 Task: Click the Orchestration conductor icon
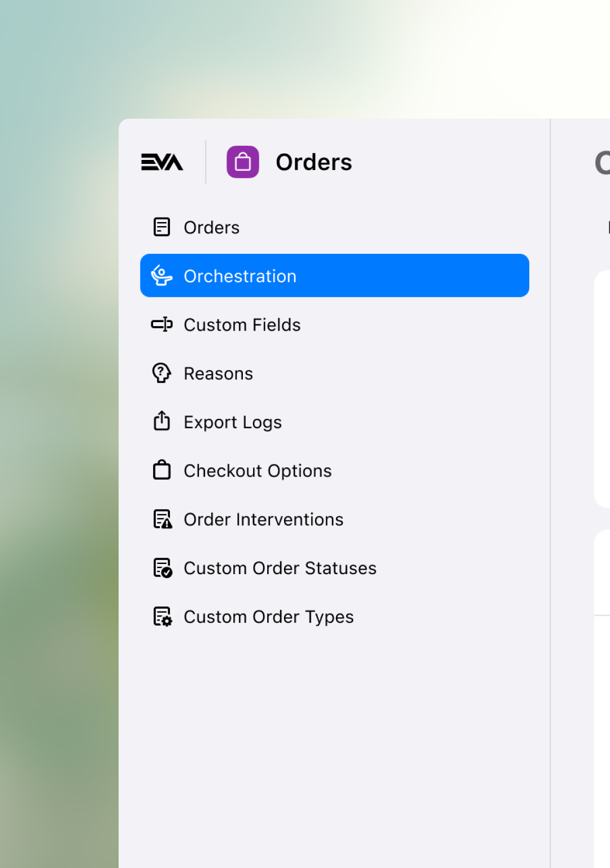[x=162, y=275]
